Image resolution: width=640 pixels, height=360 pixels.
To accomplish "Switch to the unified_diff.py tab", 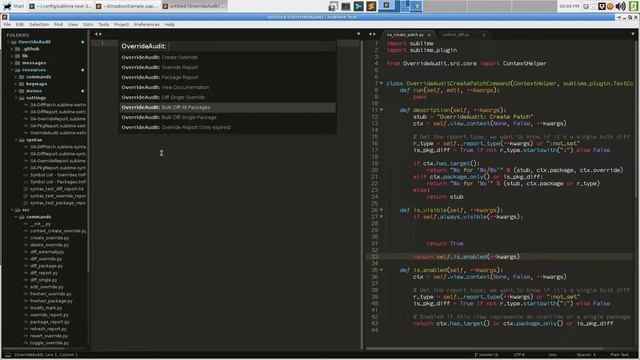I will coord(461,35).
